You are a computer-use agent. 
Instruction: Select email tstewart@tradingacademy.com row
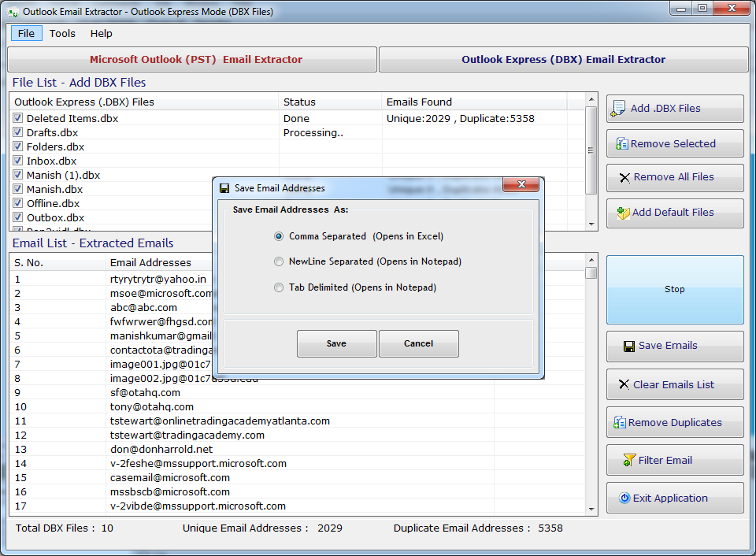297,435
